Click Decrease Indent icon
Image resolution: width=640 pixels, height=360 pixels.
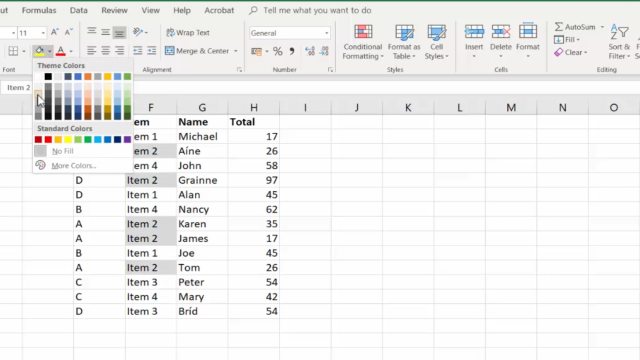point(138,51)
